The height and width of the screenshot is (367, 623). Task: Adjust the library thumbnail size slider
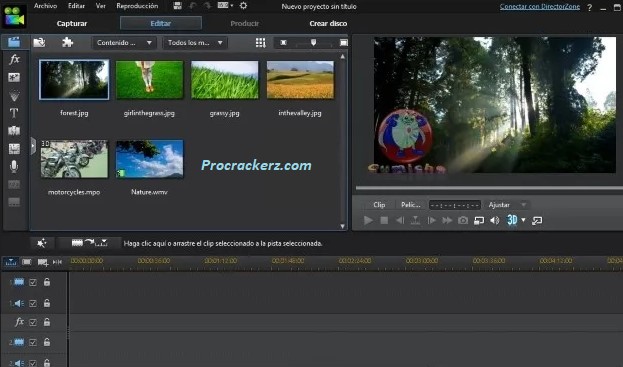313,42
